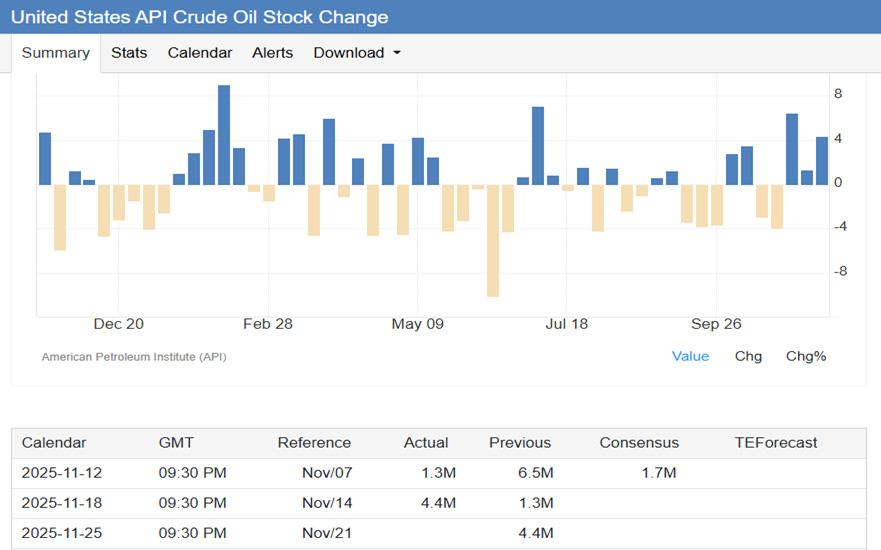Click the American Petroleum Institute source label

(134, 357)
